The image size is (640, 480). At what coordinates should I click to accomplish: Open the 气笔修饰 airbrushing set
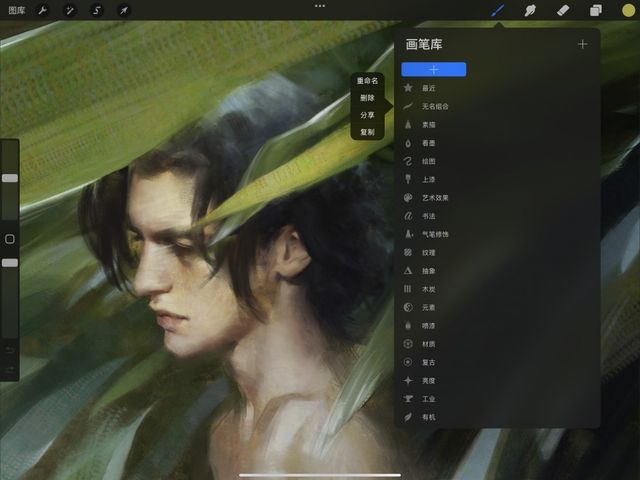coord(434,234)
